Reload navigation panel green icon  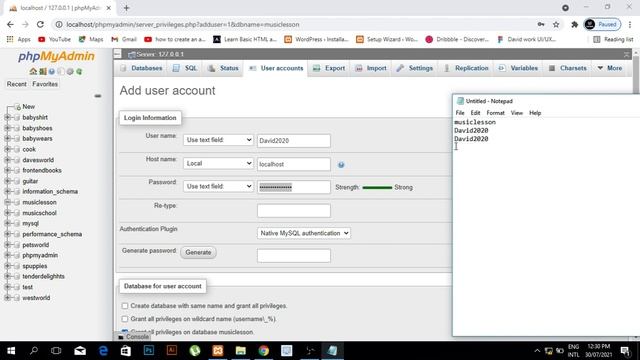point(79,71)
